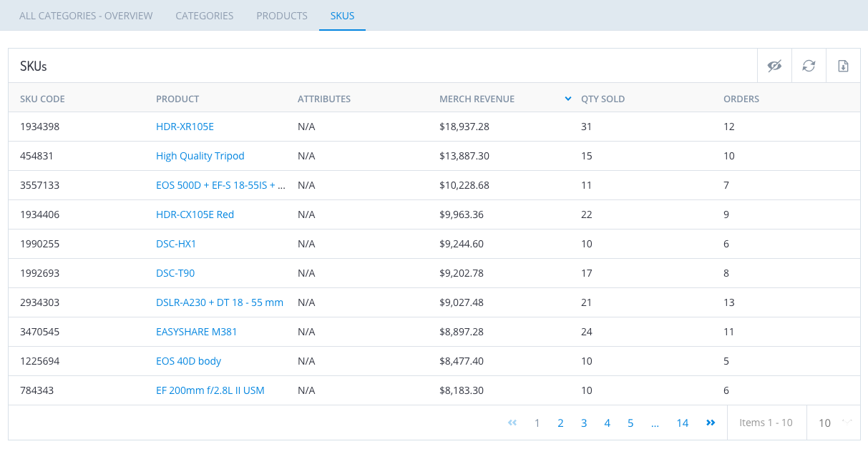Select SKU code 1225694
868x449 pixels.
(39, 361)
